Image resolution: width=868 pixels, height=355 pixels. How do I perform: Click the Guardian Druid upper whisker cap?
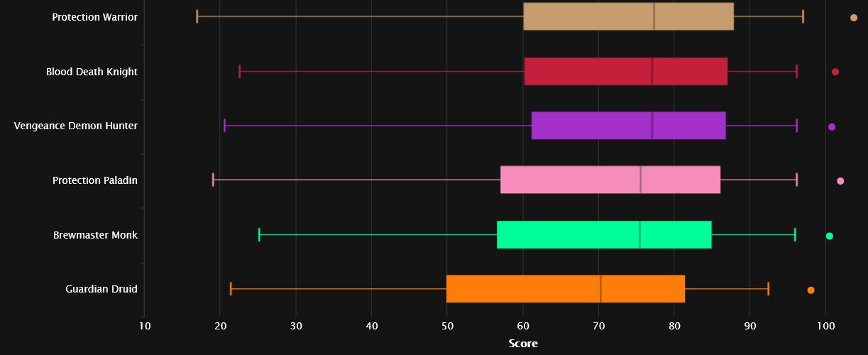(768, 289)
